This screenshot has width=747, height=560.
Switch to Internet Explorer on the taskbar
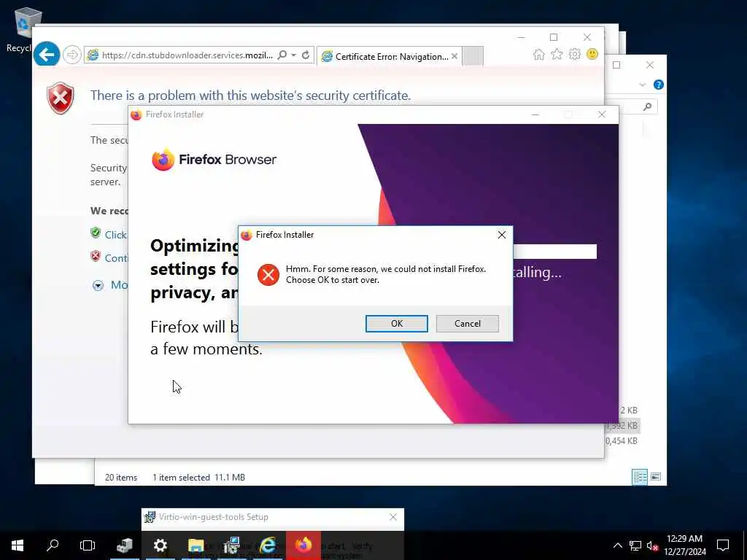267,545
